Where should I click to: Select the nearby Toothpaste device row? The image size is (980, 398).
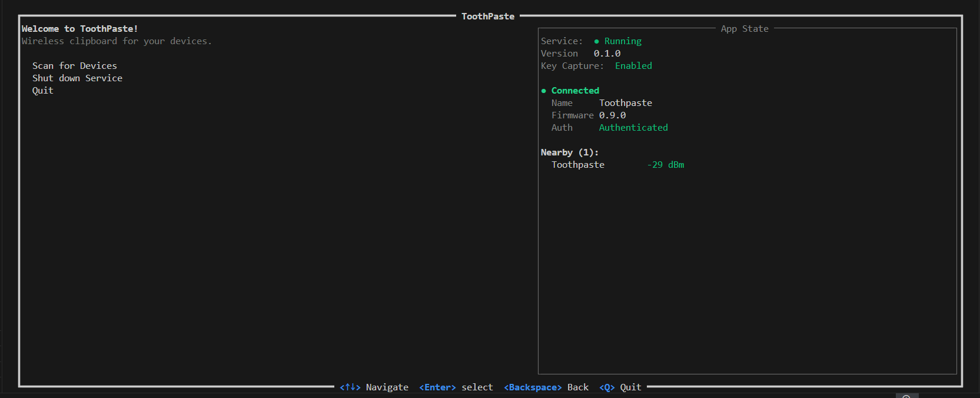(x=617, y=165)
